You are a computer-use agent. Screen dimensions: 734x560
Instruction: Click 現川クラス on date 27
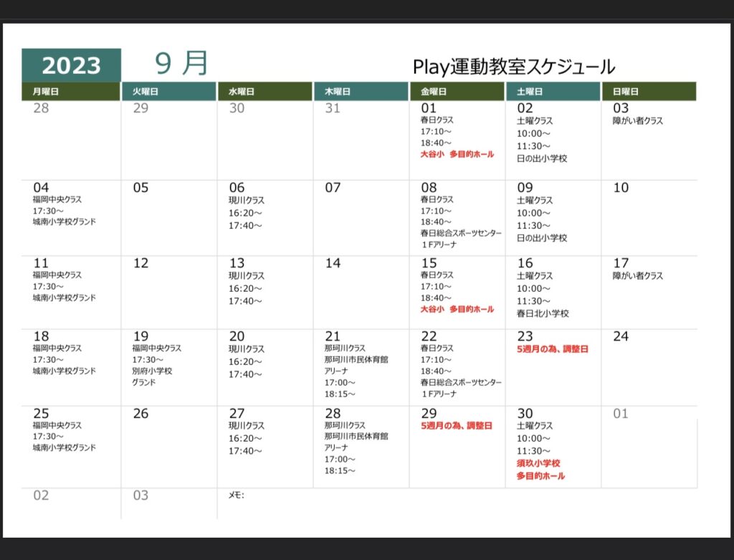(247, 426)
